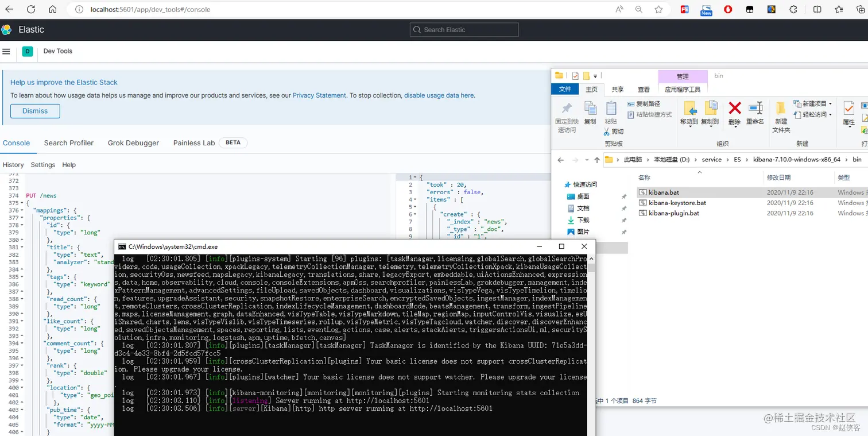Open the Privacy Statement link

tap(319, 95)
